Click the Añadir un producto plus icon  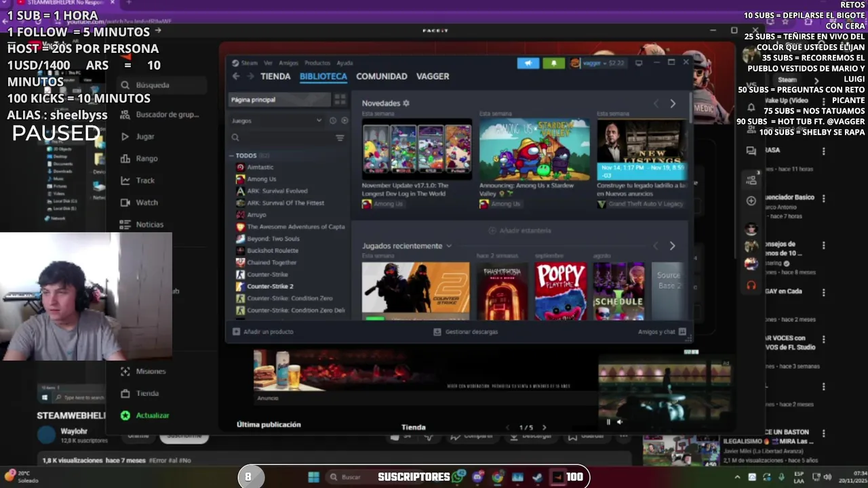coord(236,331)
